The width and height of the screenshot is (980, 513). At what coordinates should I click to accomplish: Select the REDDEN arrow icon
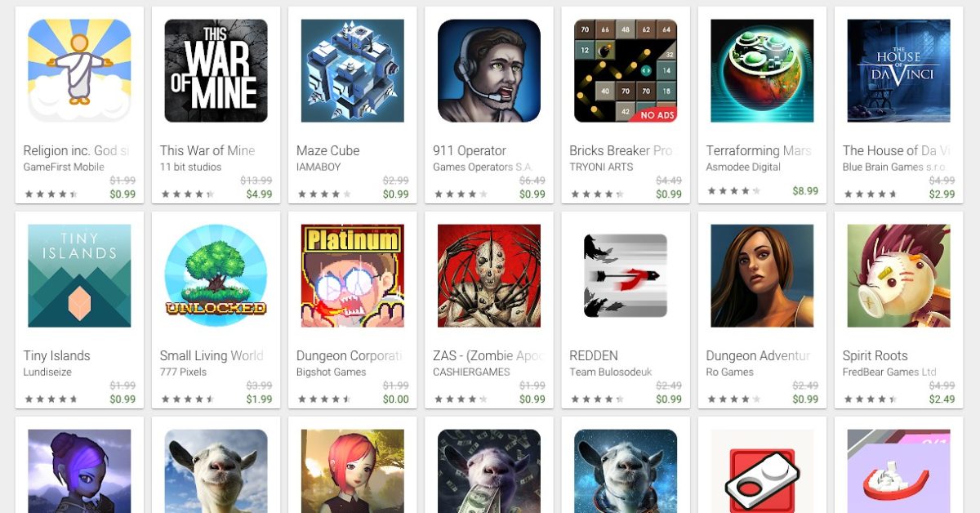point(626,276)
